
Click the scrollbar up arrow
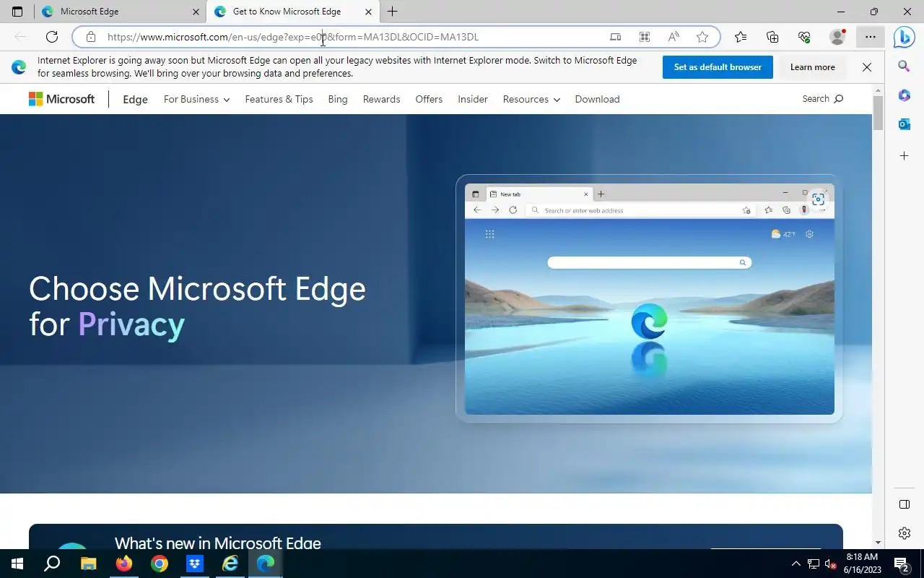[x=878, y=90]
